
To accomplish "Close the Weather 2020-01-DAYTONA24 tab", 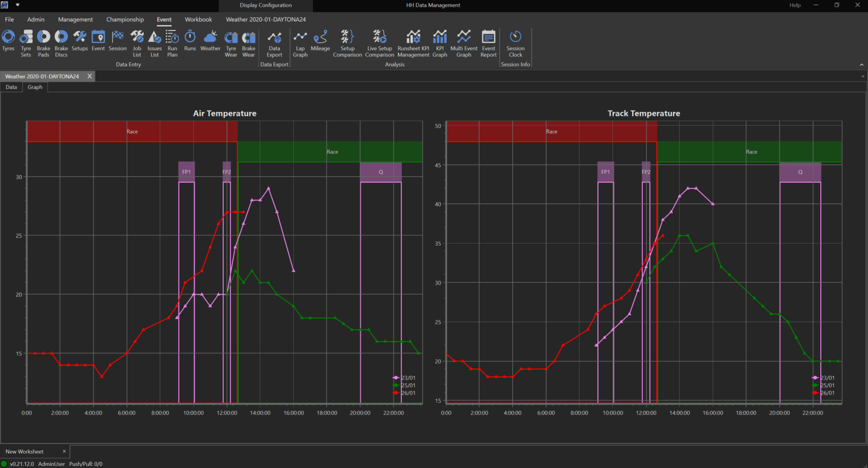I will click(x=89, y=76).
